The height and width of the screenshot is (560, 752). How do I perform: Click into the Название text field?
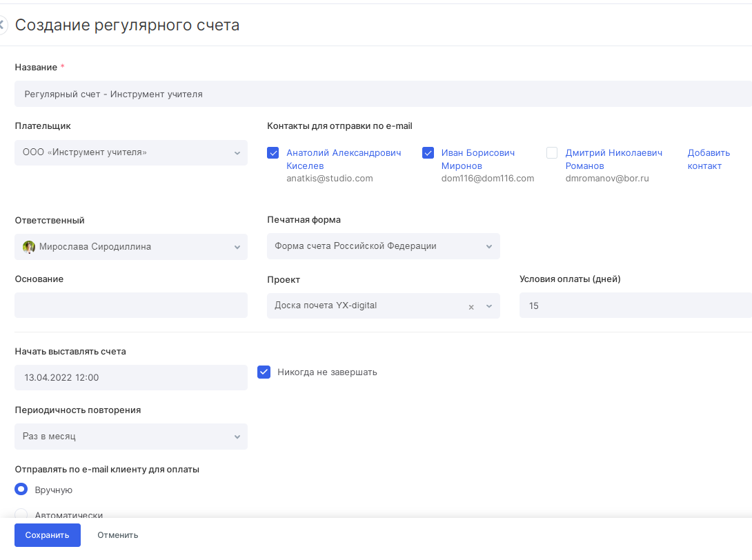[x=383, y=94]
